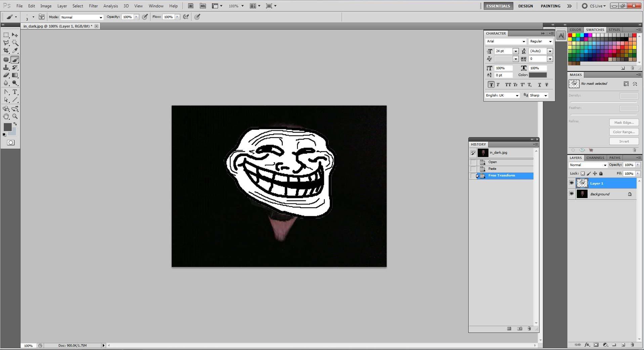Select the Polygonal Lasso tool

(x=6, y=43)
